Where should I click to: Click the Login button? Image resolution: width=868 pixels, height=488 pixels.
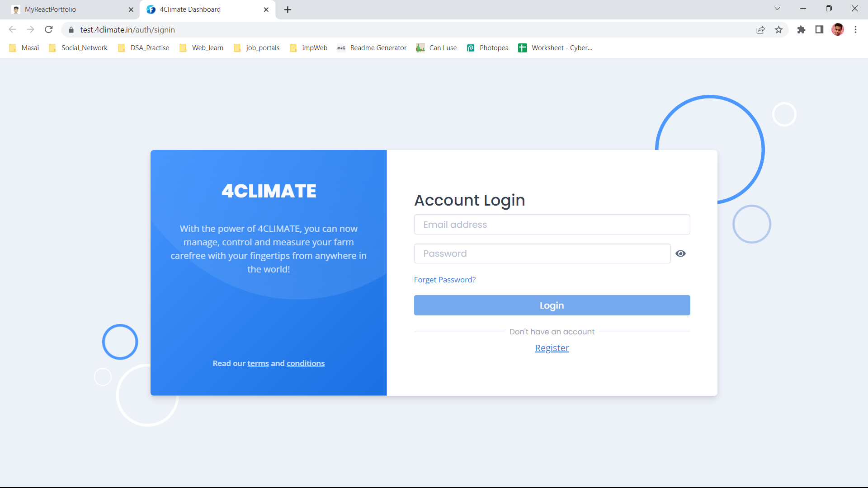click(x=552, y=305)
